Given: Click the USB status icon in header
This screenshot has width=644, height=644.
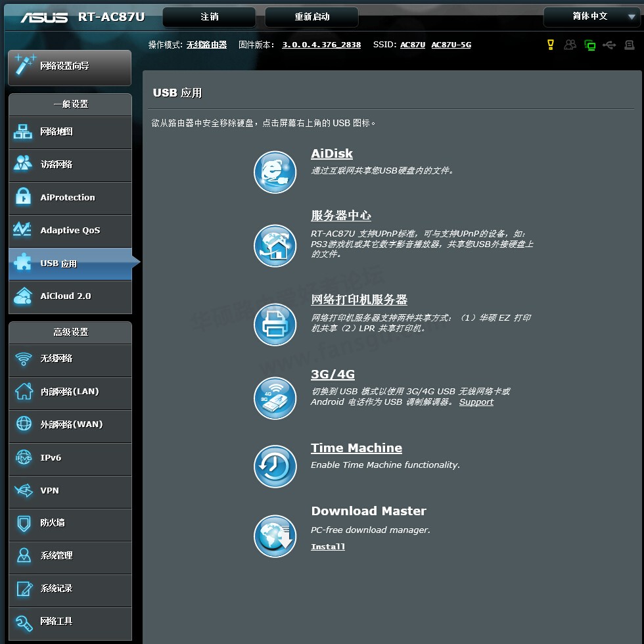Looking at the screenshot, I should coord(609,45).
